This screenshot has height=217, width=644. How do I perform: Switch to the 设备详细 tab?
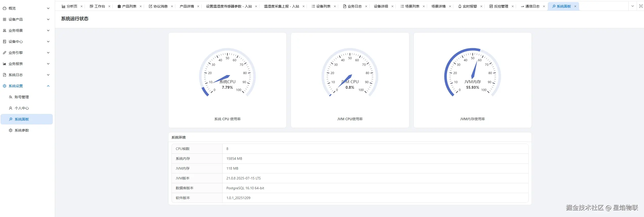[381, 6]
